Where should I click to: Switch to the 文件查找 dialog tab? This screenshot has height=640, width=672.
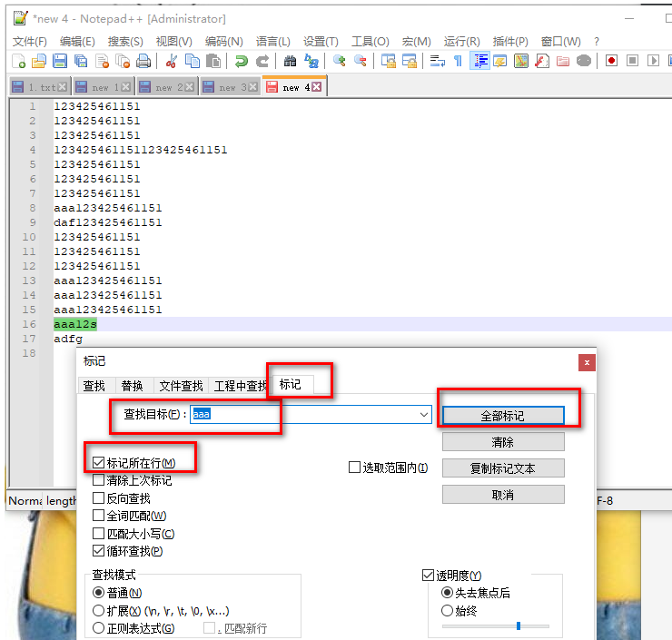point(182,386)
